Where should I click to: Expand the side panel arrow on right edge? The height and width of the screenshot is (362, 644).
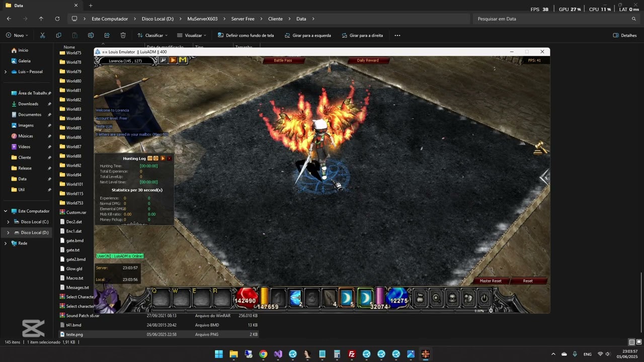click(544, 177)
